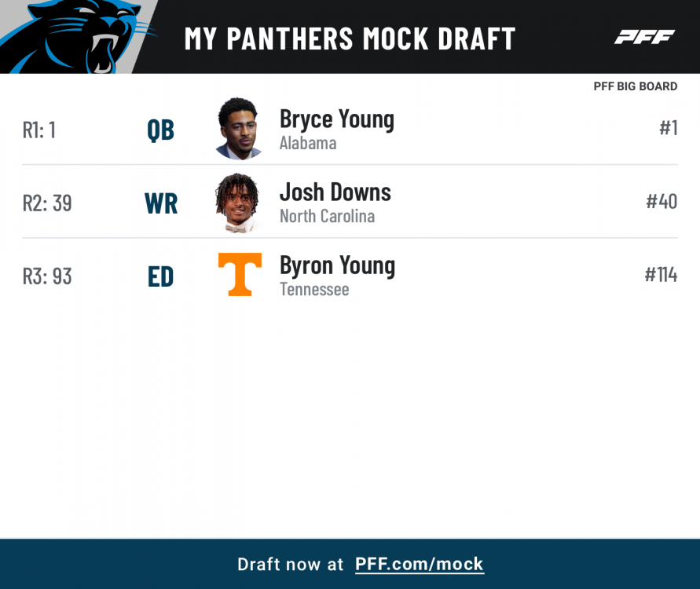Viewport: 700px width, 589px height.
Task: Click the R3: 93 pick label
Action: [x=47, y=276]
